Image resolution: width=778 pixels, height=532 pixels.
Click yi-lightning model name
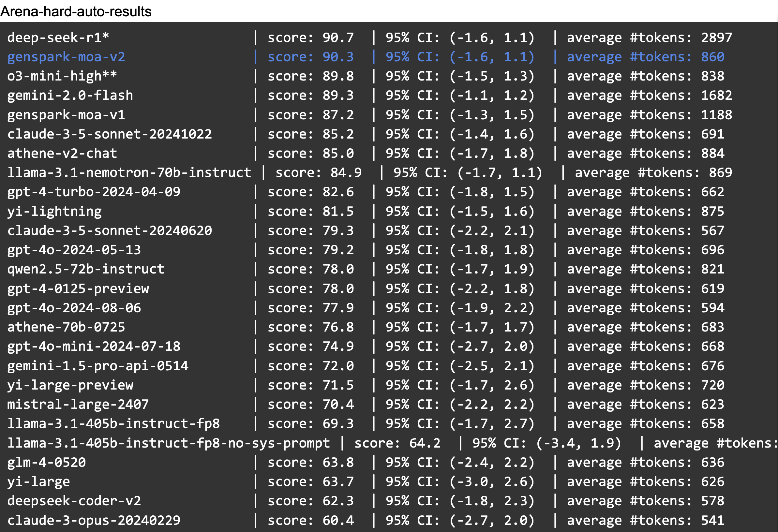pos(54,211)
